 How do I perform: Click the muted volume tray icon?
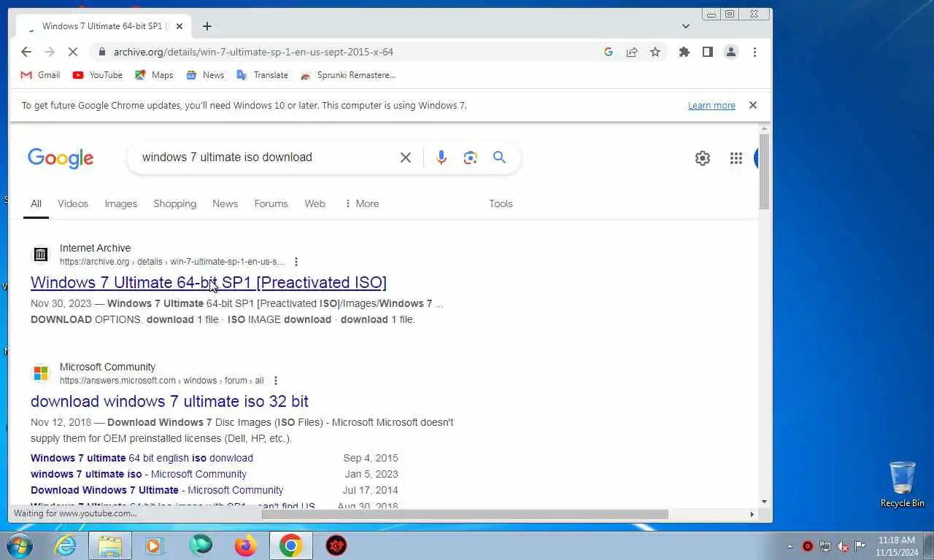[x=843, y=546]
